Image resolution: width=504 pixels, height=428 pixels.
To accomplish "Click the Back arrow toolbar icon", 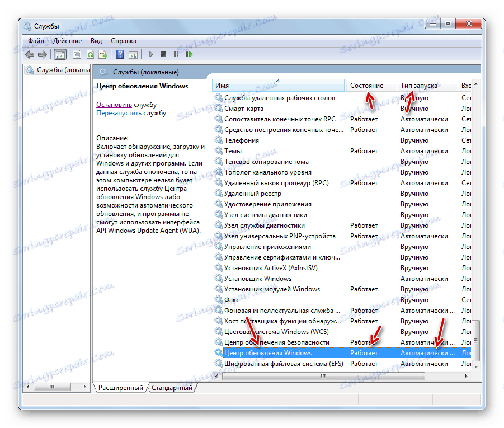I will (x=30, y=55).
